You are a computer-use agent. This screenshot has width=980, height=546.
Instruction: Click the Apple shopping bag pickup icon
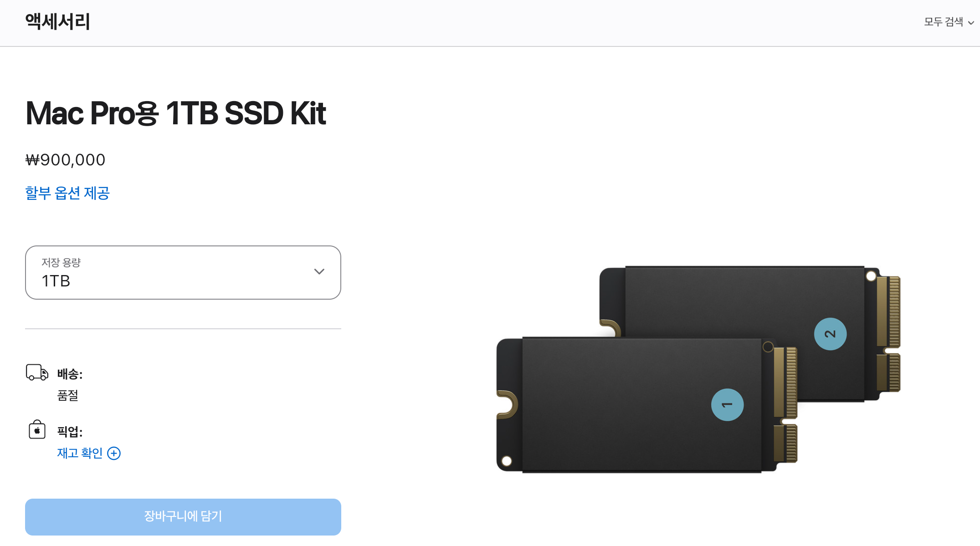37,429
